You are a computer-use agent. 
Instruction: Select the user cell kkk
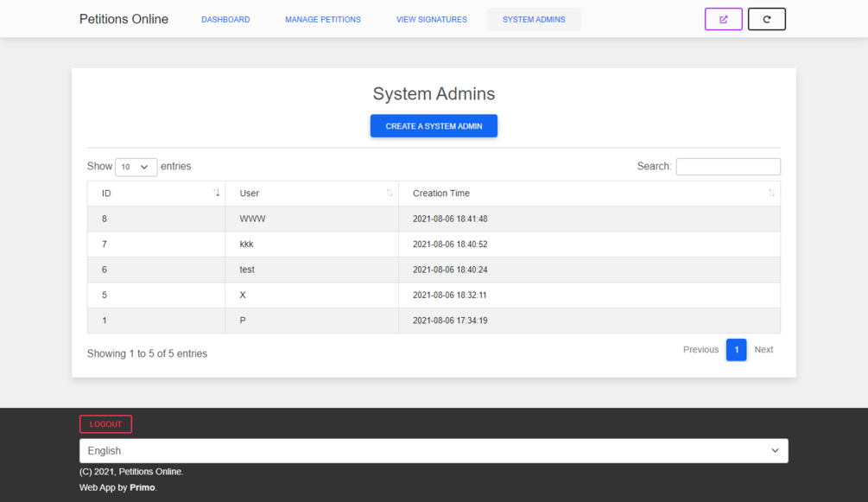click(312, 245)
